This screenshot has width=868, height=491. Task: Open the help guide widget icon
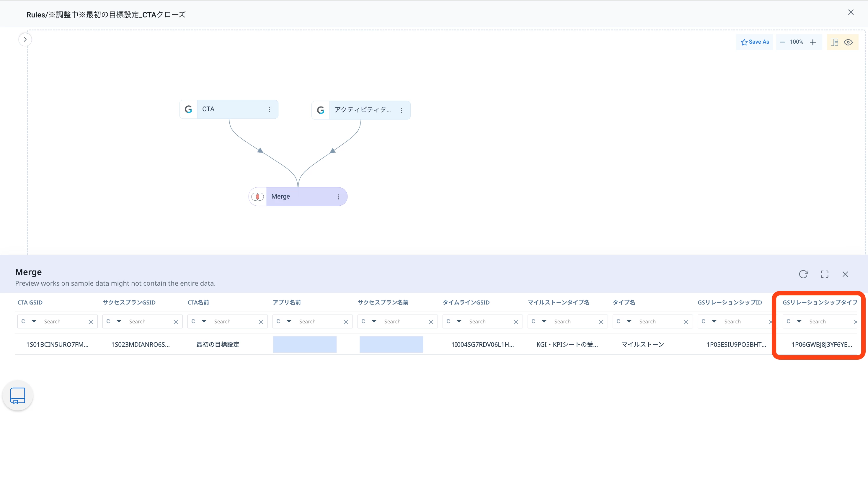(17, 396)
